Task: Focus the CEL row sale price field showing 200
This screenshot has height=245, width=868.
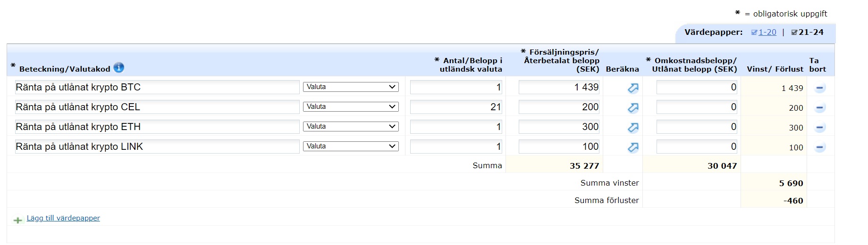Action: [x=559, y=107]
